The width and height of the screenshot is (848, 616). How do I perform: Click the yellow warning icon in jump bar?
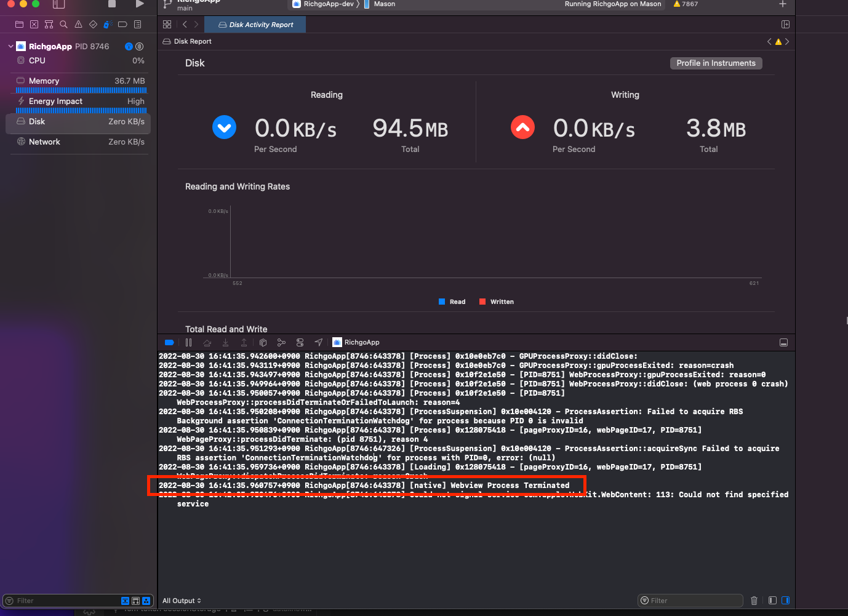(778, 42)
